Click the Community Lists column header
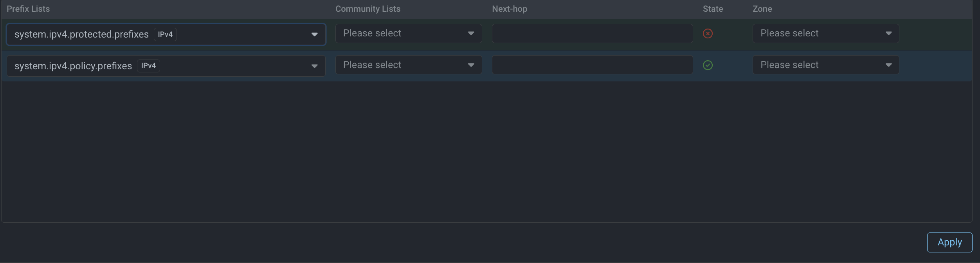The image size is (980, 263). click(x=367, y=9)
